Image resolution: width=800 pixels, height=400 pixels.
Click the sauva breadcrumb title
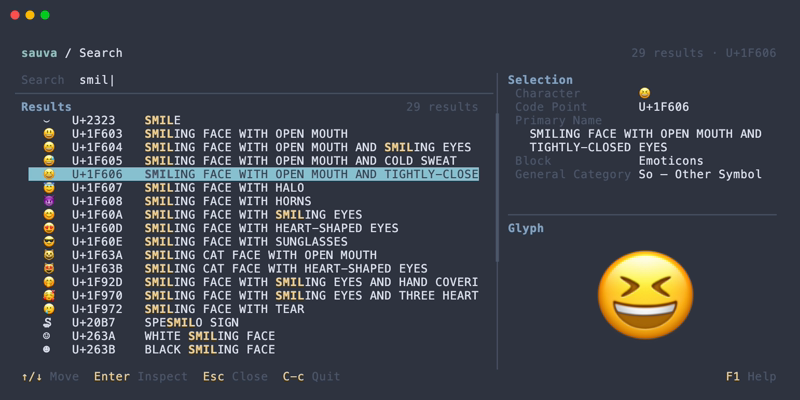pos(39,53)
